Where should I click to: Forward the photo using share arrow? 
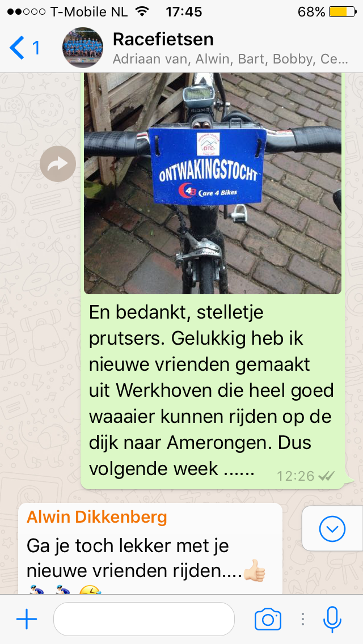tap(58, 164)
